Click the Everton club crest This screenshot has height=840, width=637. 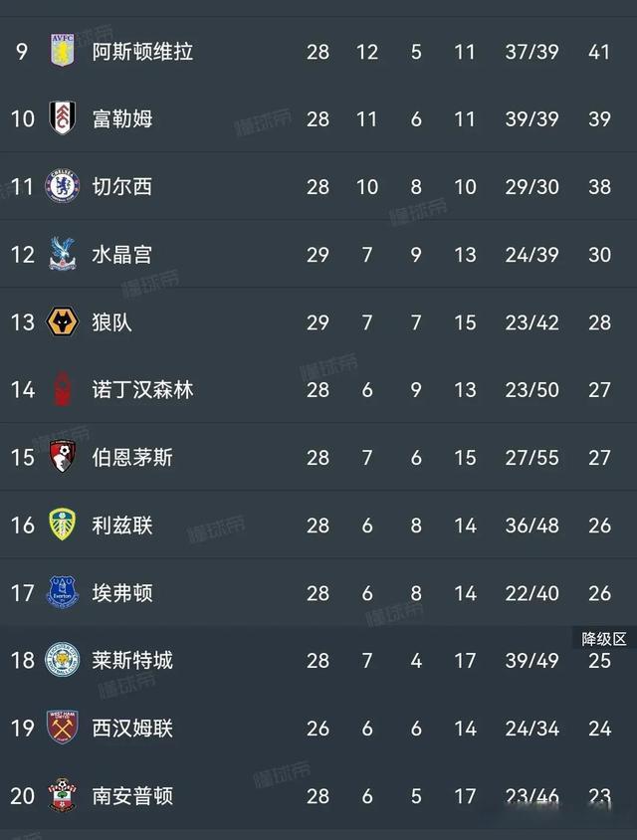pos(63,592)
